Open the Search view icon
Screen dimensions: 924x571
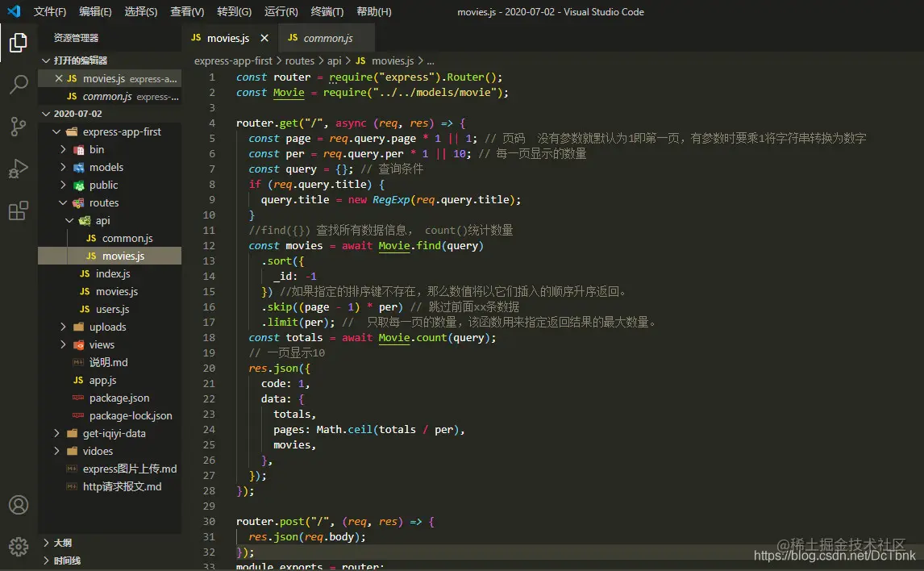(19, 84)
